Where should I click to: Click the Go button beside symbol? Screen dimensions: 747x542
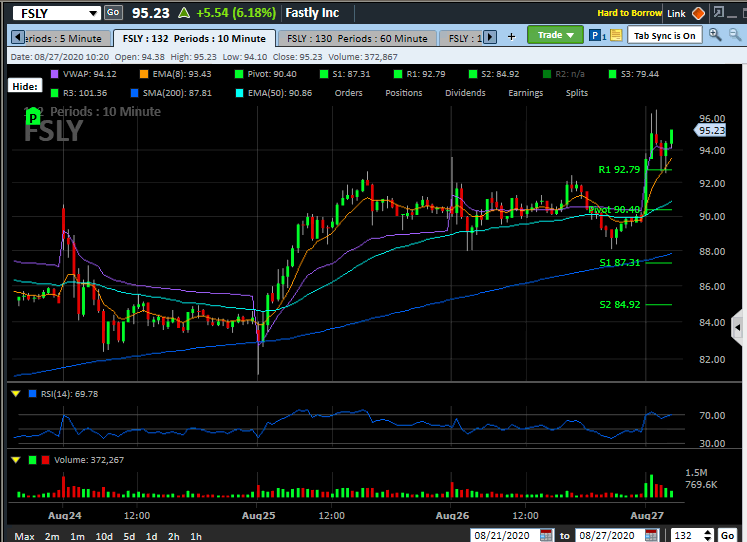(113, 13)
